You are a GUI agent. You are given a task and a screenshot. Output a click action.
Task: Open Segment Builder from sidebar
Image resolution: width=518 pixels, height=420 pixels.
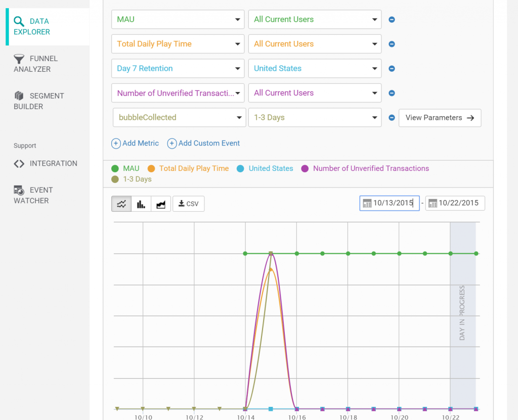coord(38,101)
